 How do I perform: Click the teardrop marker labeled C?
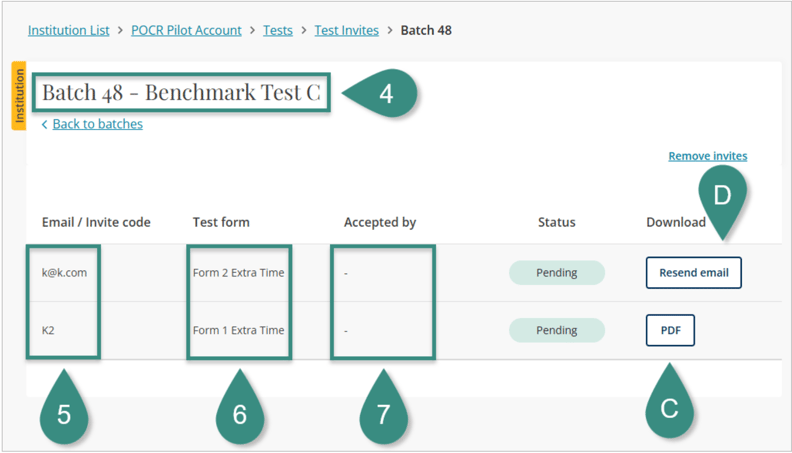pyautogui.click(x=670, y=408)
